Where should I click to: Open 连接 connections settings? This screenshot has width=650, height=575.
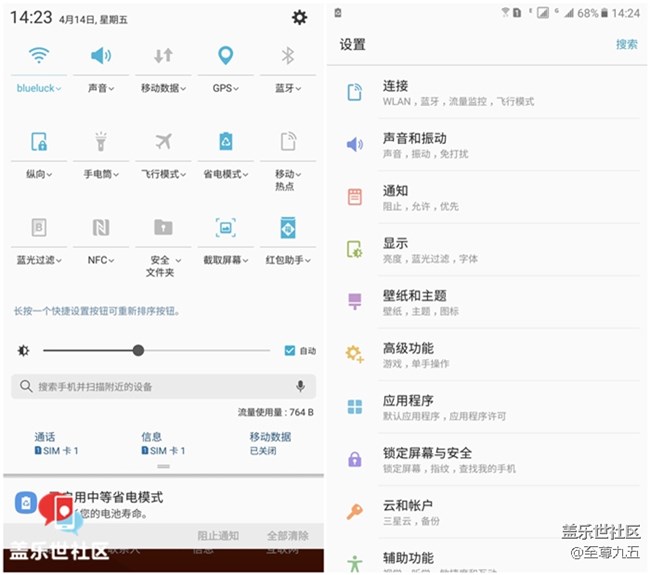tap(488, 93)
